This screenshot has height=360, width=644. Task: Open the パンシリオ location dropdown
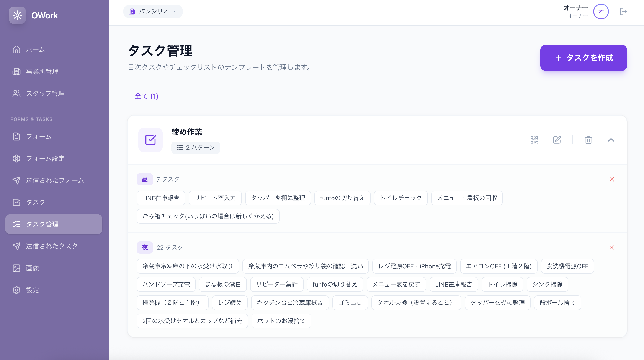[153, 12]
